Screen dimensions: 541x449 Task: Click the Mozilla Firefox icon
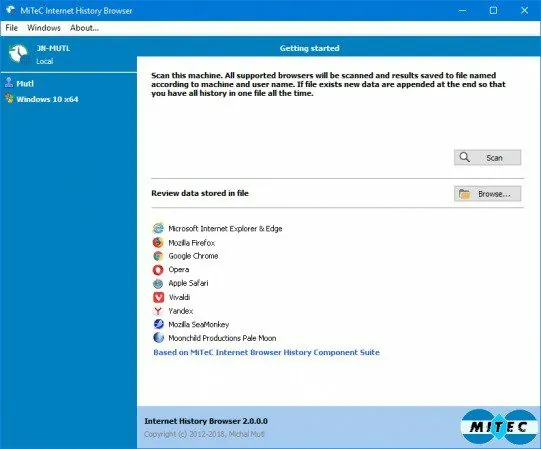158,242
